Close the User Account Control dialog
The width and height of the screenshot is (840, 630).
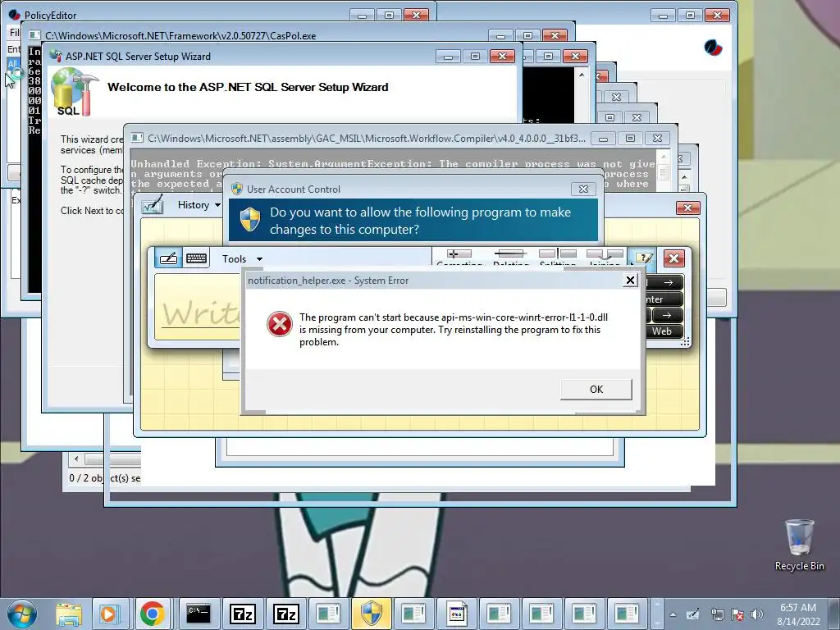(583, 189)
